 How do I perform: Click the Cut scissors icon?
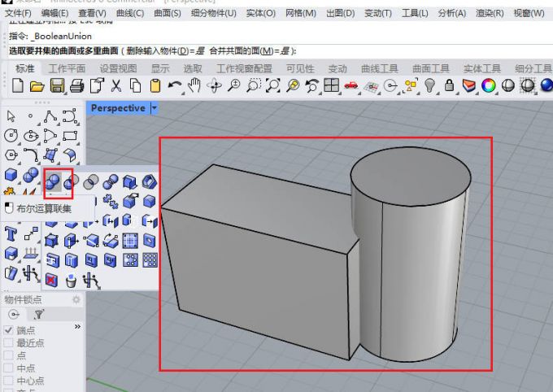[116, 85]
